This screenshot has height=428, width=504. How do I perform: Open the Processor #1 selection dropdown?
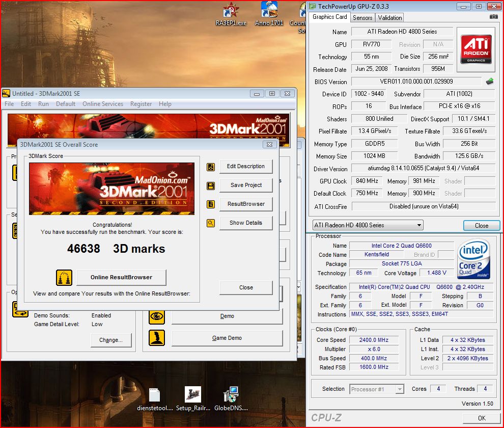pos(376,389)
